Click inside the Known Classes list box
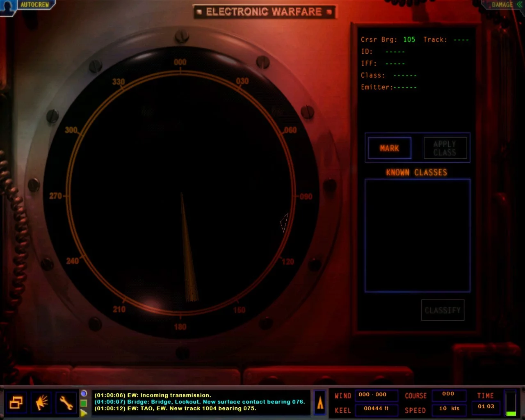This screenshot has height=420, width=525. click(417, 235)
